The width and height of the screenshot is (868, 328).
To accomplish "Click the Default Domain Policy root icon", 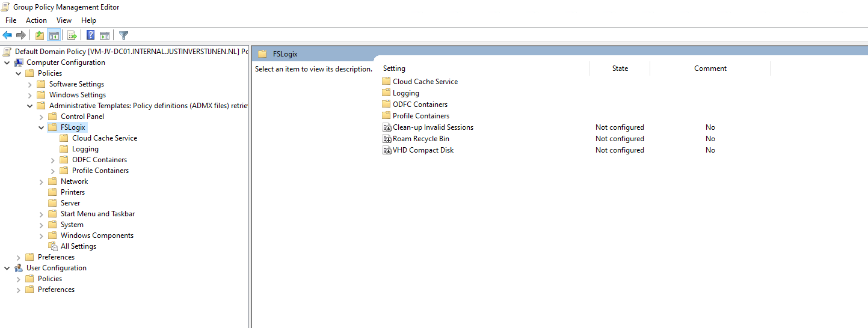I will coord(7,52).
